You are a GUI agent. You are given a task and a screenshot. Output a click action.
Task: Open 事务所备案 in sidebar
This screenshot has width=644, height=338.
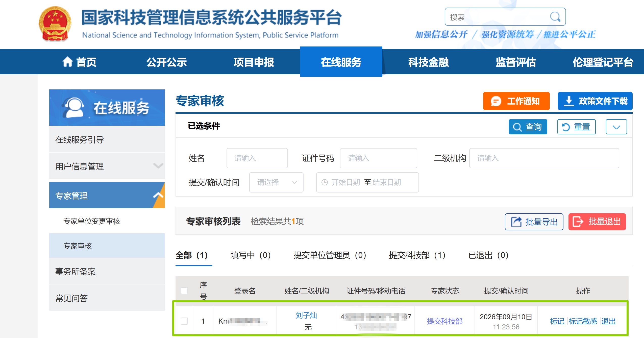107,272
